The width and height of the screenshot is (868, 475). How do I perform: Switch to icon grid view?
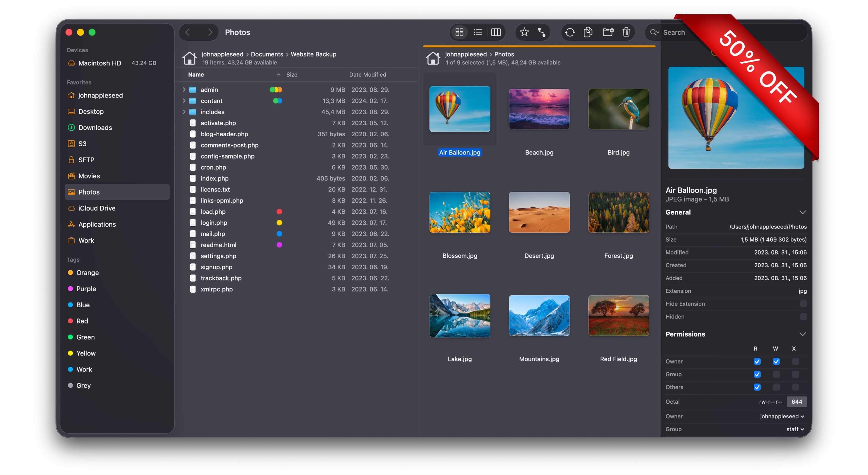[459, 32]
